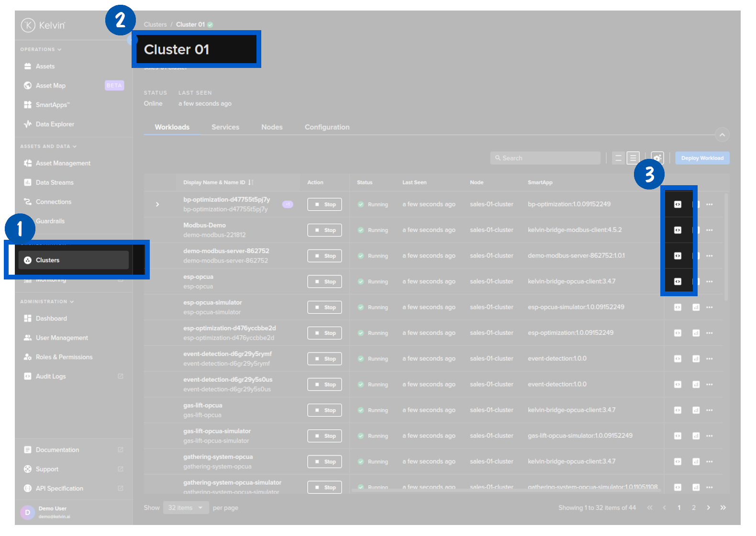Open metrics chart icon for esp-opcua-simulator
The height and width of the screenshot is (536, 756).
point(696,307)
